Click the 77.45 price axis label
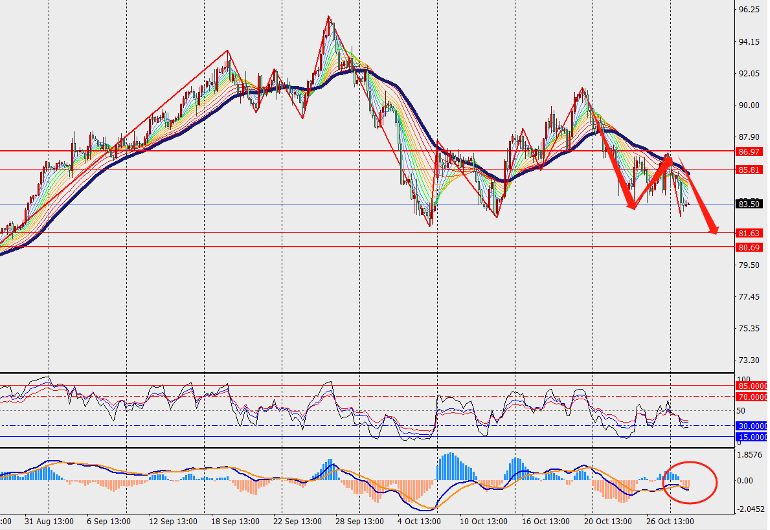 coord(749,297)
